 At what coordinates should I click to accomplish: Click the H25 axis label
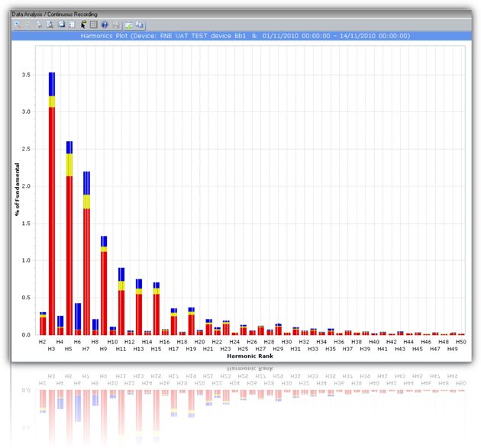coord(243,349)
